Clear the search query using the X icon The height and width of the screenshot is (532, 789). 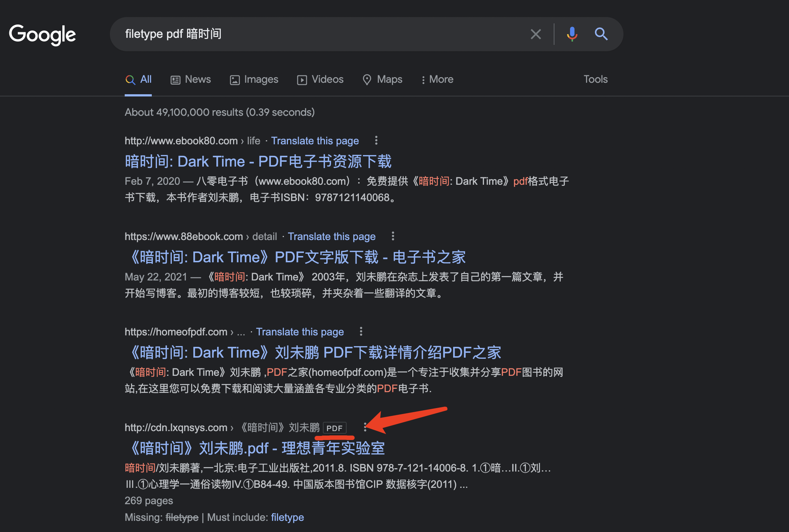coord(536,34)
